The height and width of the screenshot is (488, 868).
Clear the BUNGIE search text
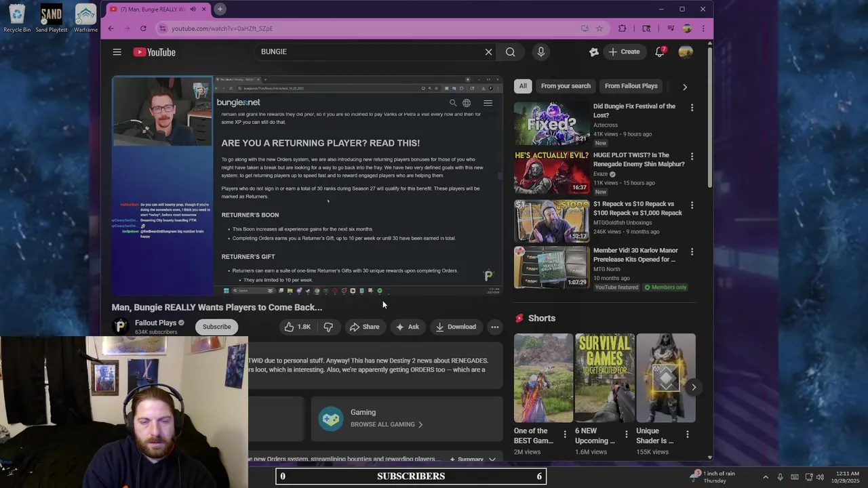[x=488, y=52]
